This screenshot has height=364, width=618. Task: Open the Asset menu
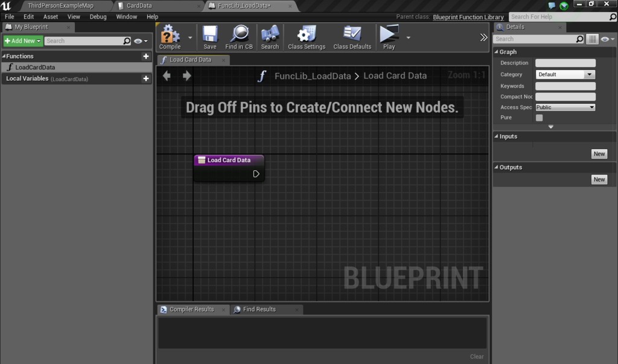point(51,17)
